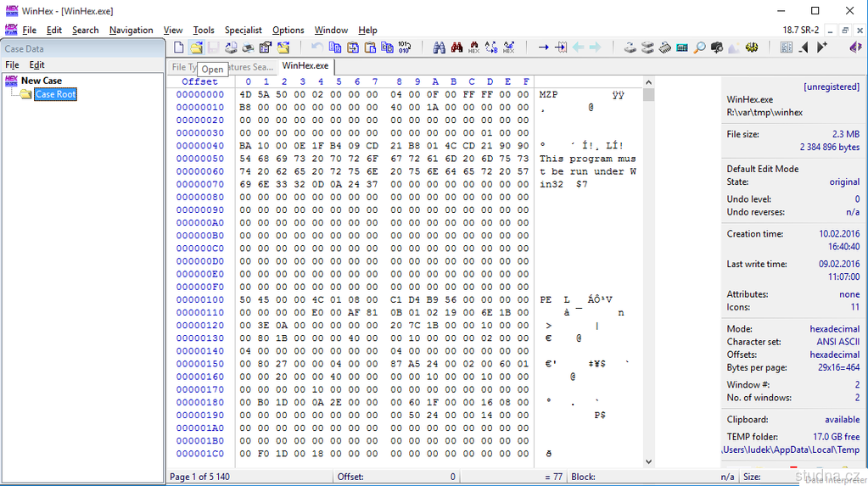Viewport: 868px width, 486px height.
Task: Click offset row 00000100
Action: tap(200, 299)
